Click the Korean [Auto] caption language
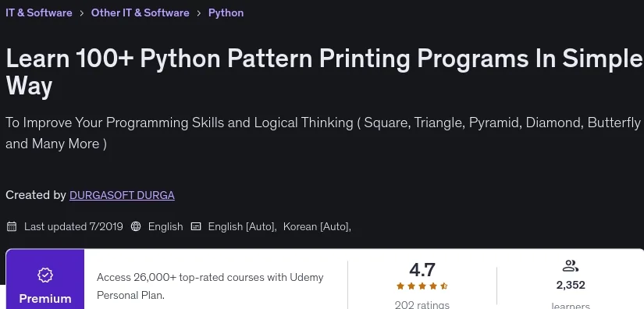The image size is (644, 309). coord(317,226)
